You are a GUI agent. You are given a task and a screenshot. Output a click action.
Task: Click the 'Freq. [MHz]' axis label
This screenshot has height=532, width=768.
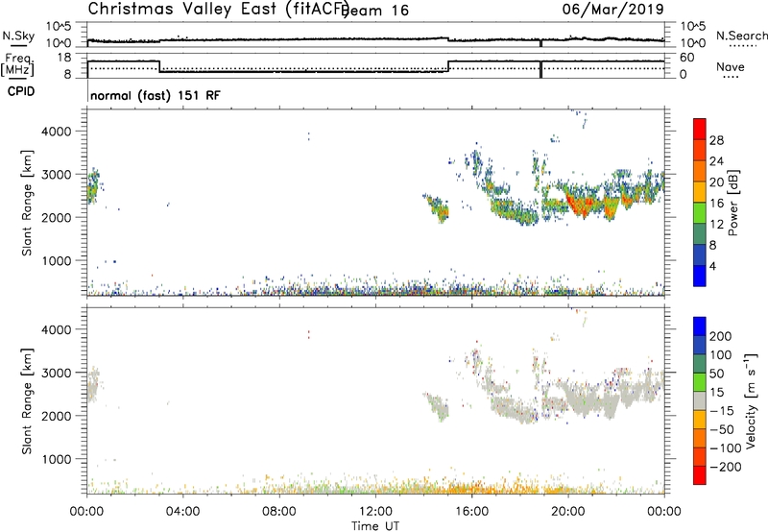coord(18,64)
